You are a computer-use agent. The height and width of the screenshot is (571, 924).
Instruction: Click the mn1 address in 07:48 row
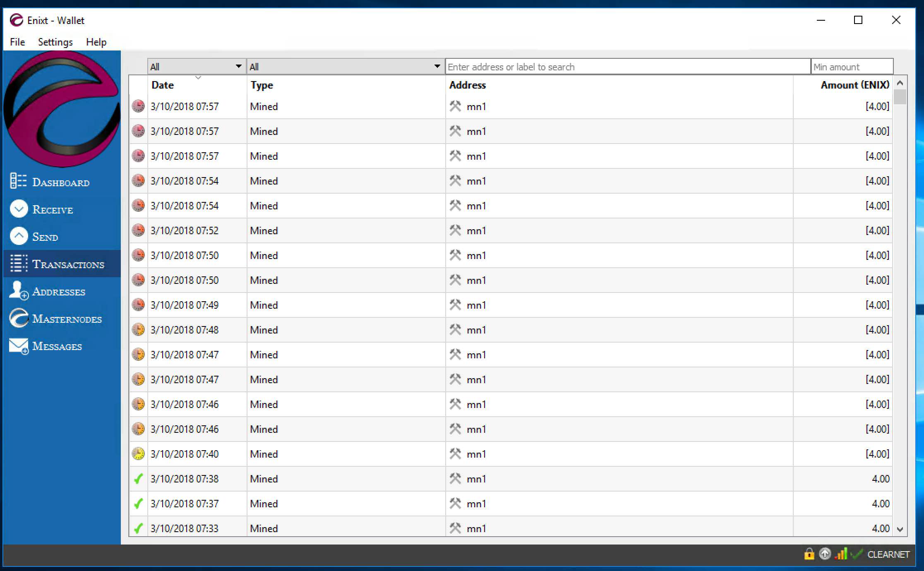[476, 330]
